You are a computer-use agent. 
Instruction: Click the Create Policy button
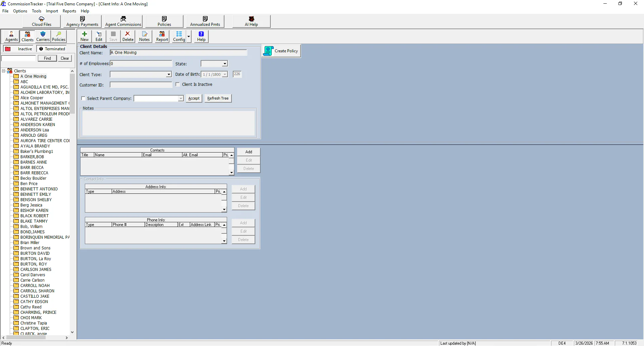pyautogui.click(x=282, y=51)
